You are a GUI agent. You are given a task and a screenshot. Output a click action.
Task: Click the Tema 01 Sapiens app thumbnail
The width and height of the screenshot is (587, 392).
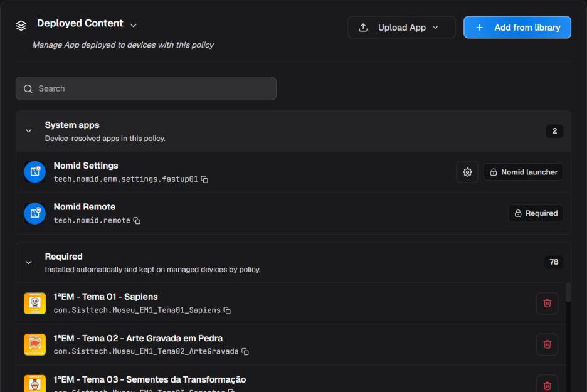(35, 304)
